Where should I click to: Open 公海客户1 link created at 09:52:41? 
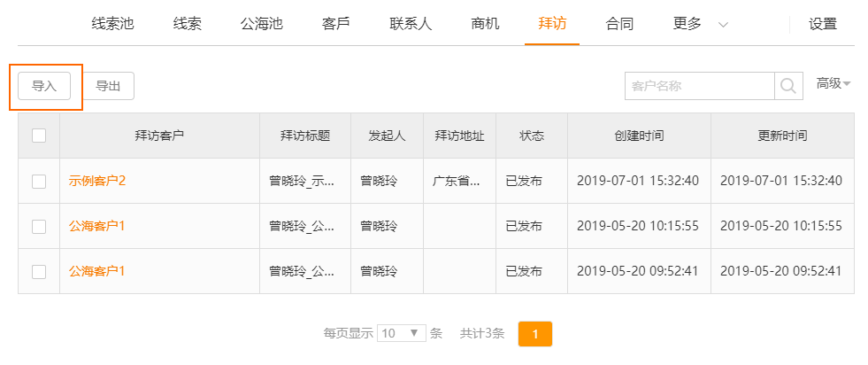(96, 271)
